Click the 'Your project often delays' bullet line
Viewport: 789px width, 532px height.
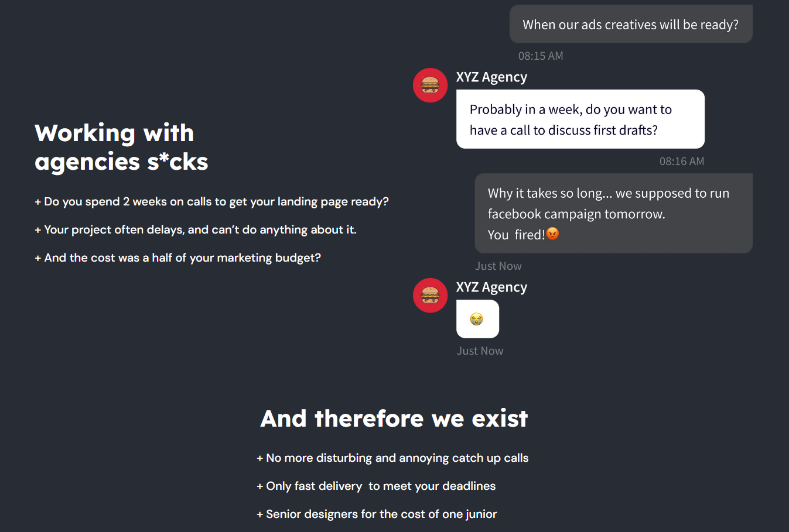196,229
